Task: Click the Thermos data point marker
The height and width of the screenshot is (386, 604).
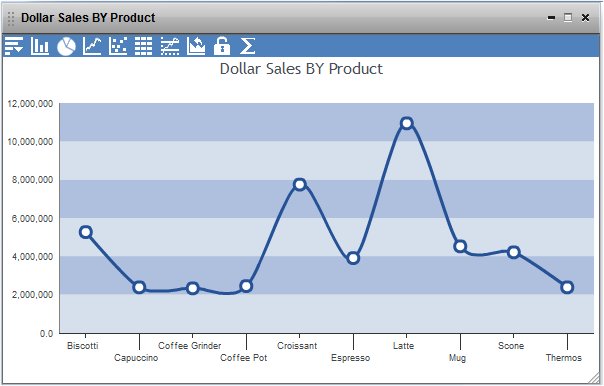Action: point(567,287)
